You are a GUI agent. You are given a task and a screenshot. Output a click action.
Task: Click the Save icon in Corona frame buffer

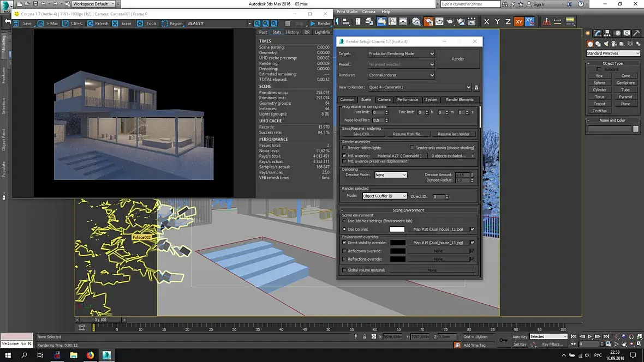pyautogui.click(x=16, y=23)
